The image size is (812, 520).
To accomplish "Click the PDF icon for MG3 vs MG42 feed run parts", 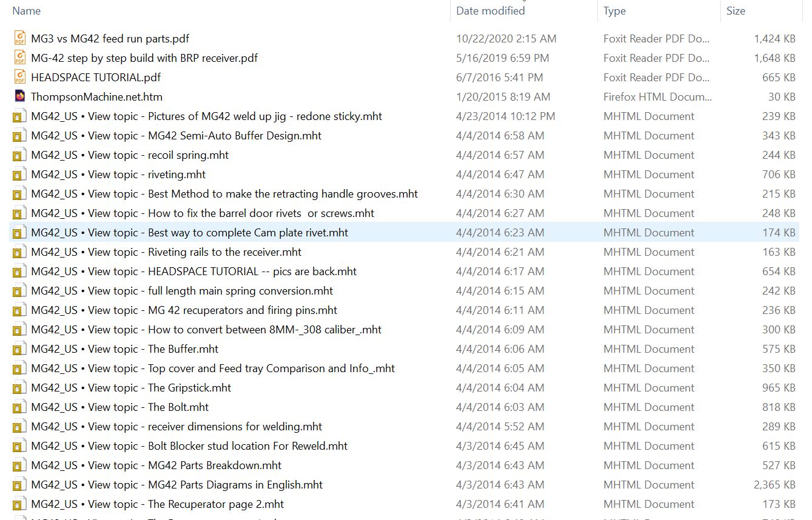I will [20, 38].
